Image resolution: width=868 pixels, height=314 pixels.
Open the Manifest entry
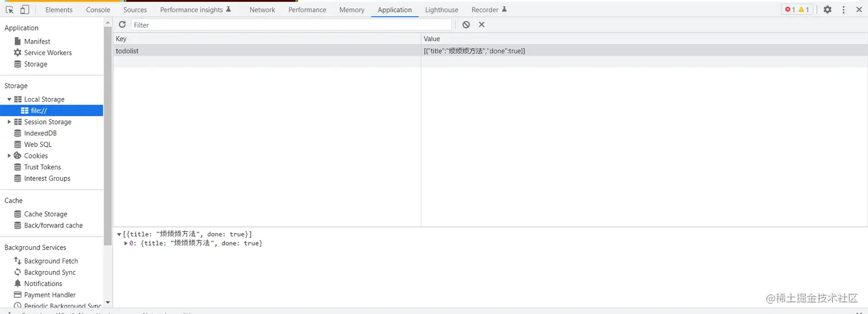point(37,41)
